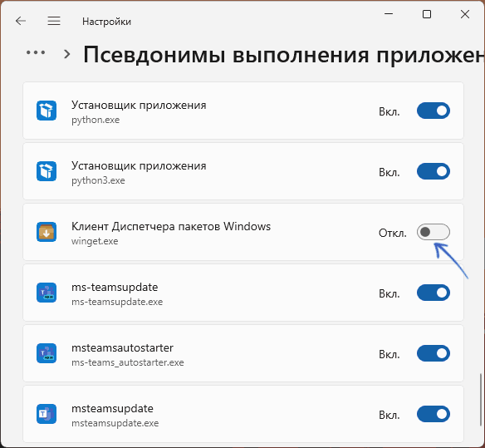Click the 'Откл.' status label for winget
485x448 pixels.
[x=393, y=233]
